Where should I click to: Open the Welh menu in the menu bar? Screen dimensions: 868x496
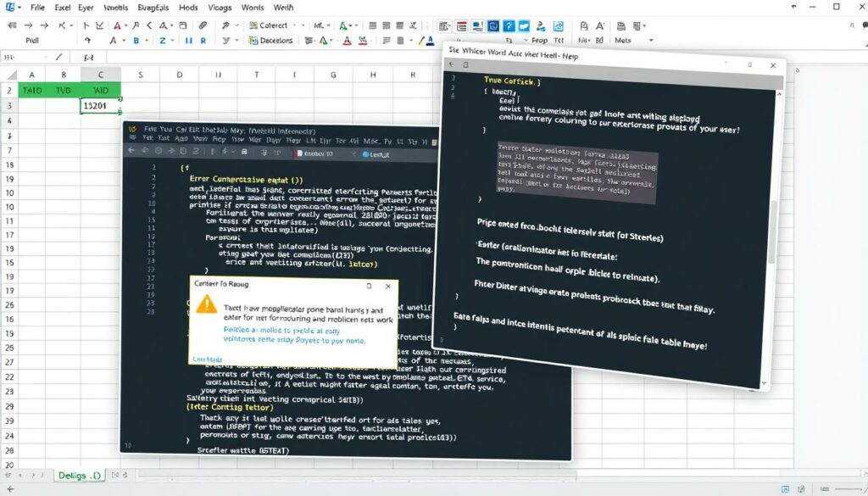[x=283, y=8]
